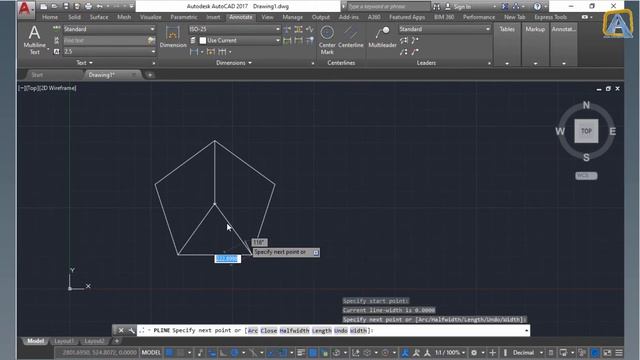Click the Centerline tool
The width and height of the screenshot is (640, 360).
pos(351,38)
